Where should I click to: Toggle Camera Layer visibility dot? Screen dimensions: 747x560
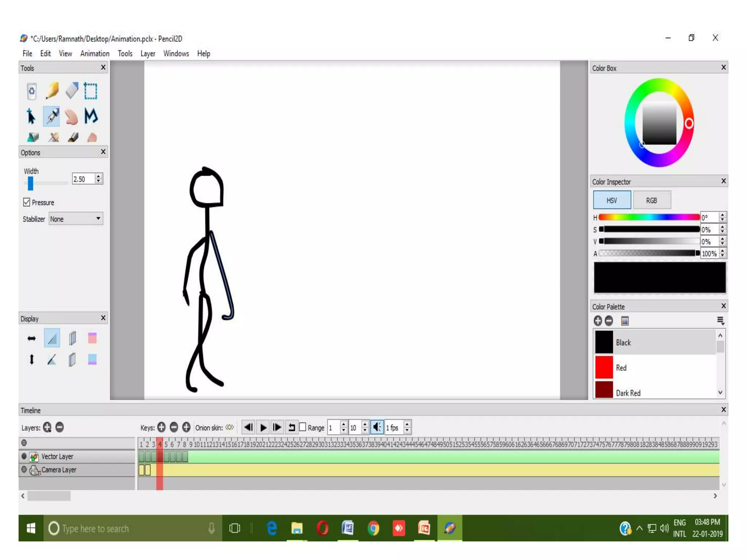24,470
